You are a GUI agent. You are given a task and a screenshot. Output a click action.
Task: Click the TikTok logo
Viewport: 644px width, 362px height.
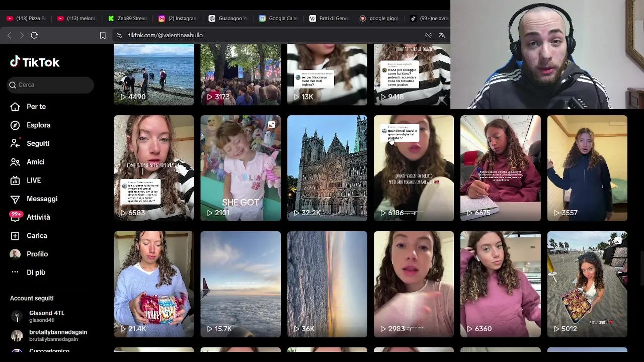[x=35, y=62]
